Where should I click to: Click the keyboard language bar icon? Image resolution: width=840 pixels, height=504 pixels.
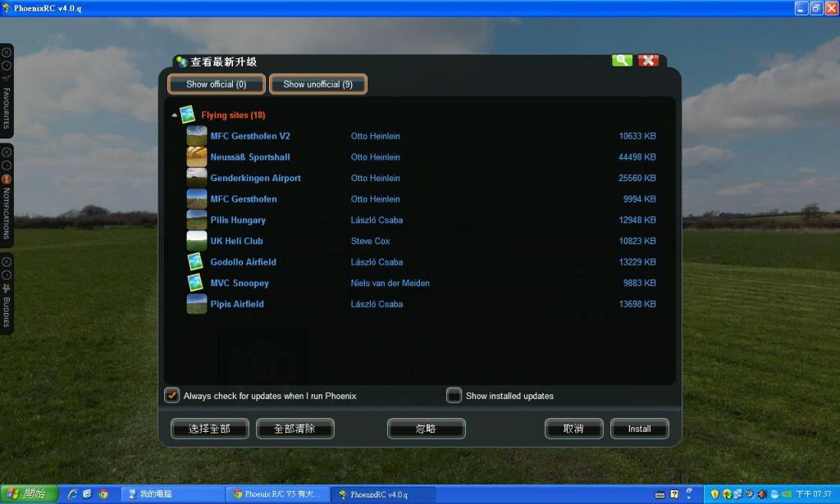pos(660,494)
